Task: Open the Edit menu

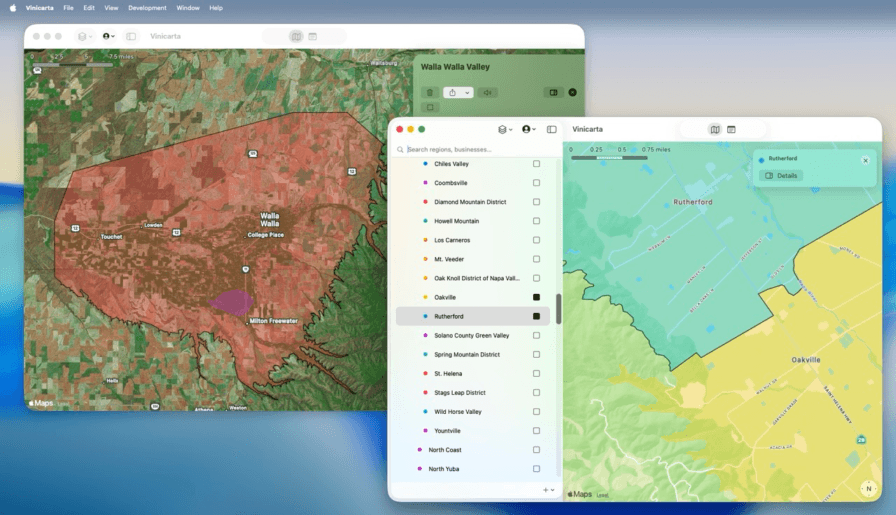Action: click(89, 8)
